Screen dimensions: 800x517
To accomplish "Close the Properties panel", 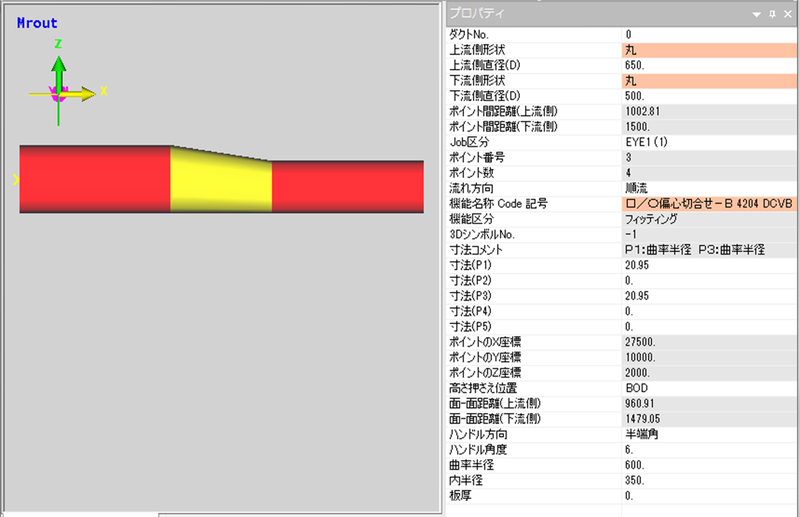I will click(788, 13).
